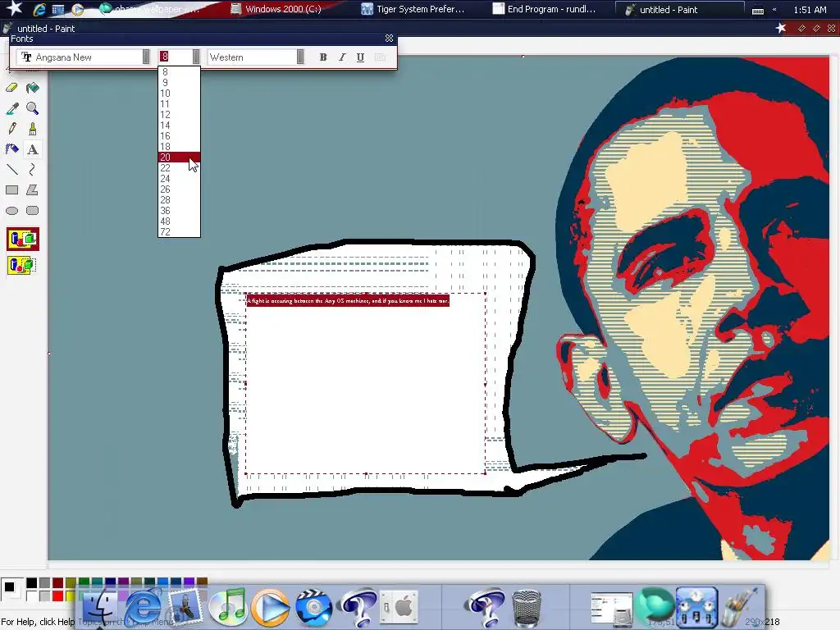The height and width of the screenshot is (630, 840).
Task: Click the media player quick launch icon
Action: click(x=78, y=9)
